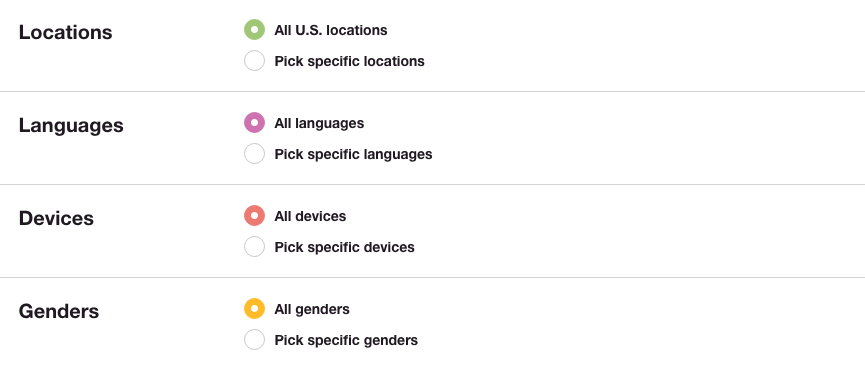Enable the Pick specific languages radio circle

click(x=254, y=154)
